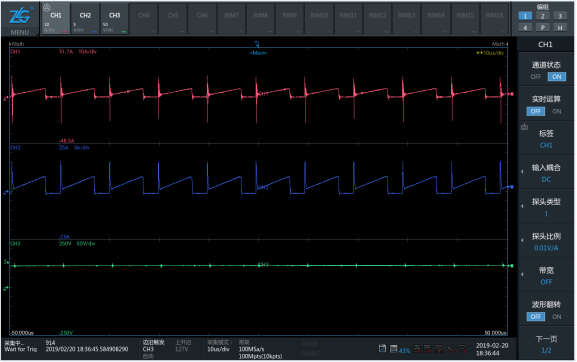Select the CH3 channel tab

click(x=114, y=19)
